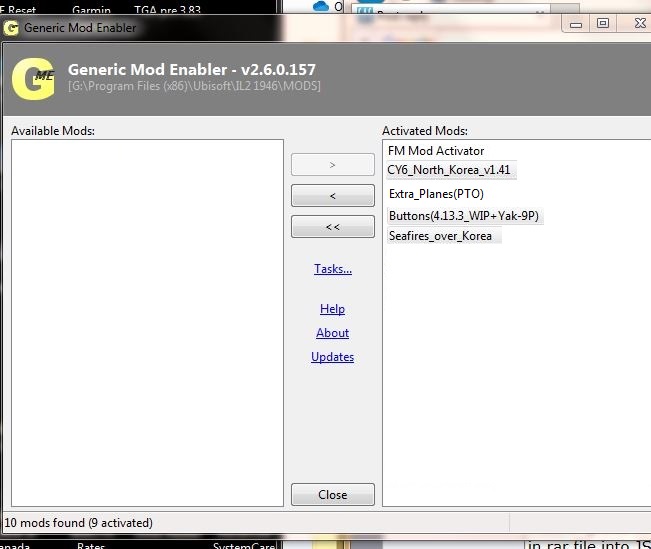This screenshot has height=549, width=651.
Task: Maximize the Generic Mod Enabler window
Action: click(603, 23)
